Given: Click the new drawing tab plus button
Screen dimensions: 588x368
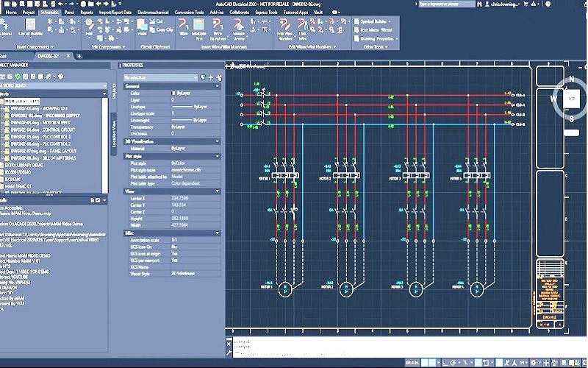Looking at the screenshot, I should click(x=79, y=57).
